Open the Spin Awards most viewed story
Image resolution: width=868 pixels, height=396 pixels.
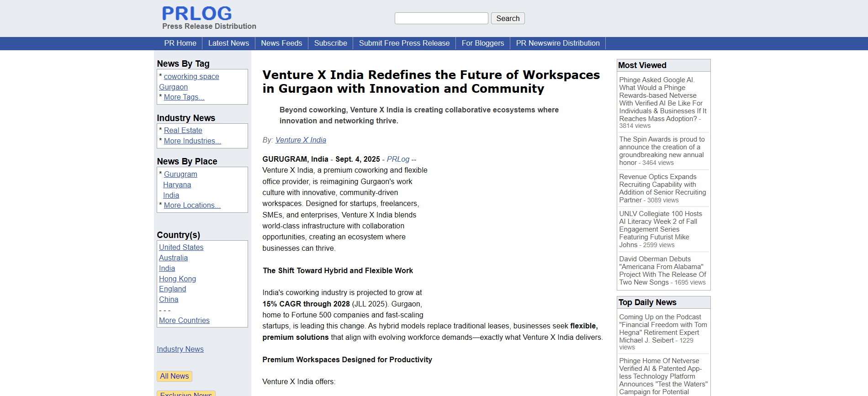(x=661, y=151)
